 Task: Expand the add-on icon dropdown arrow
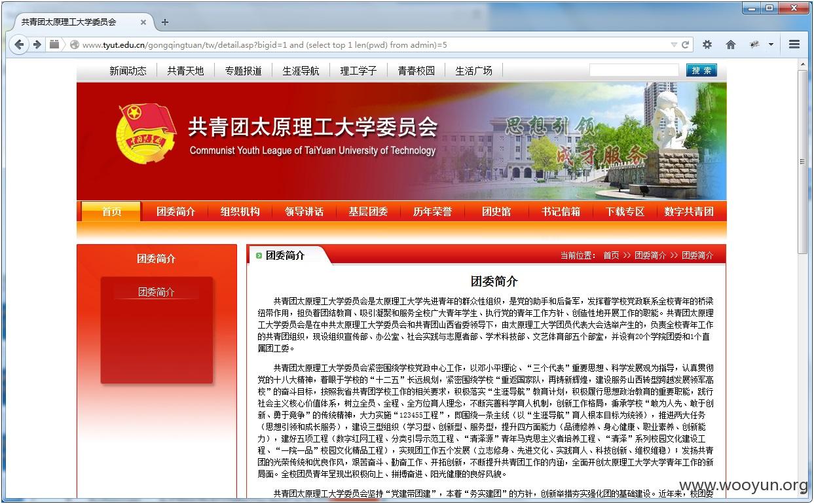click(x=771, y=45)
